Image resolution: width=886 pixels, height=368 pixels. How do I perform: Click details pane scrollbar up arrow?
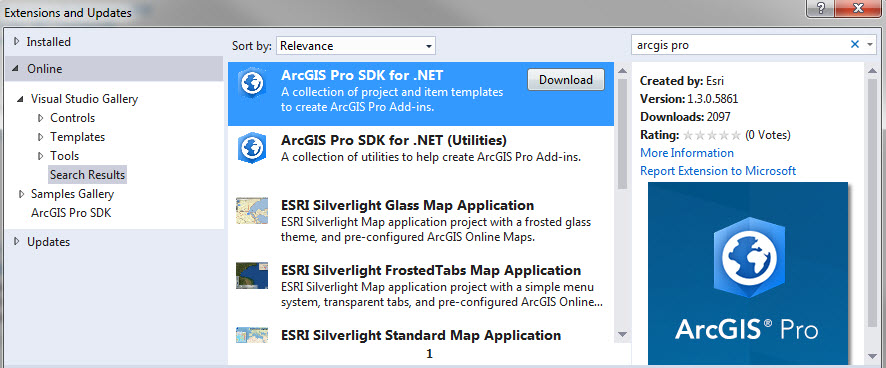click(872, 71)
